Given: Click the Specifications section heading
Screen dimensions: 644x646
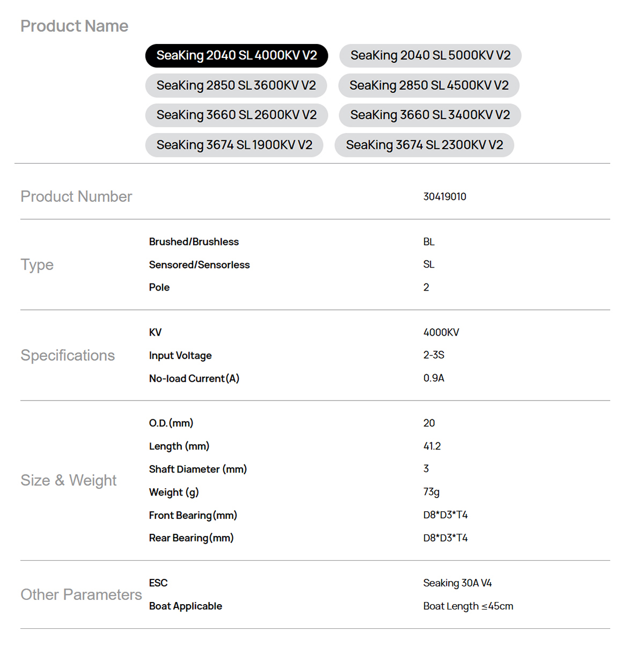Looking at the screenshot, I should (x=68, y=355).
